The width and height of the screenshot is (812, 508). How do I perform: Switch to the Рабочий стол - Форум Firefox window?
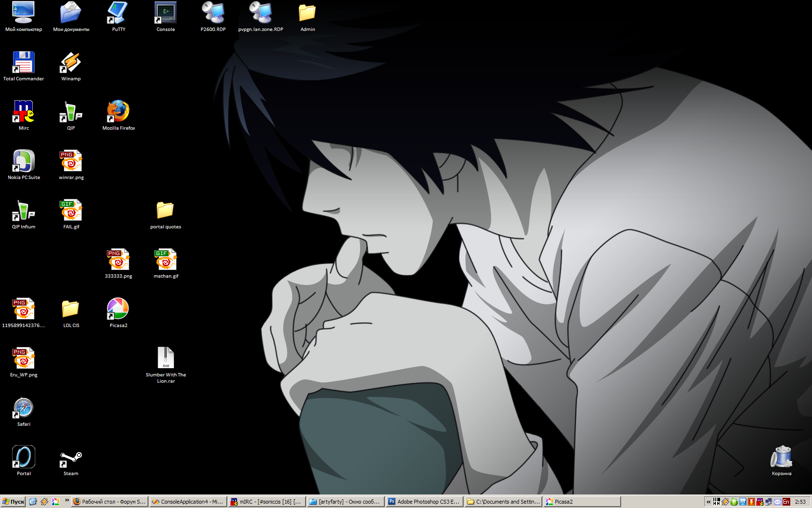[110, 502]
